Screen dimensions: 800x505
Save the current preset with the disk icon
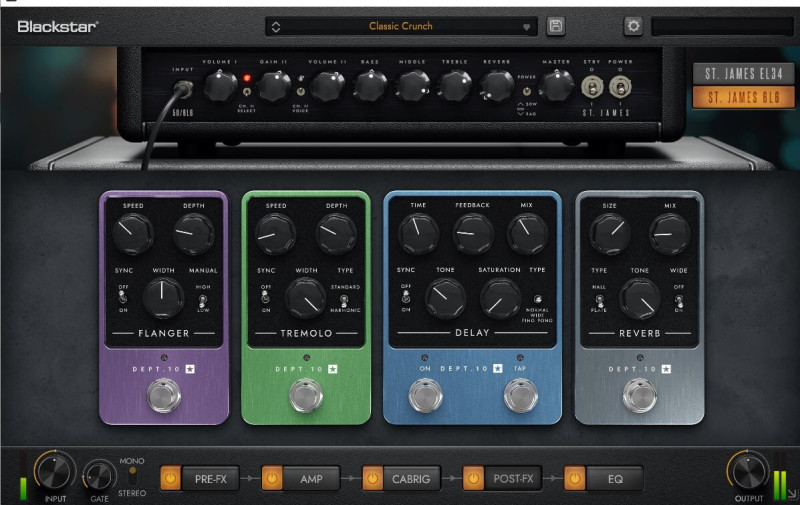pos(556,26)
